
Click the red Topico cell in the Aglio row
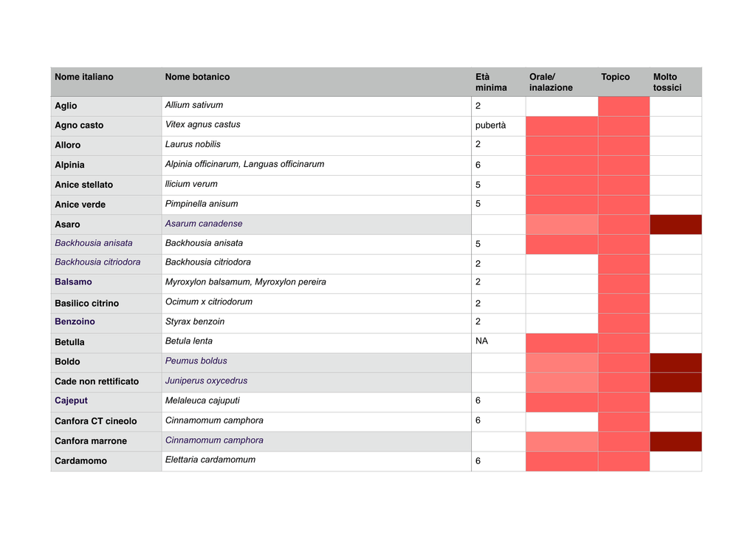point(623,106)
